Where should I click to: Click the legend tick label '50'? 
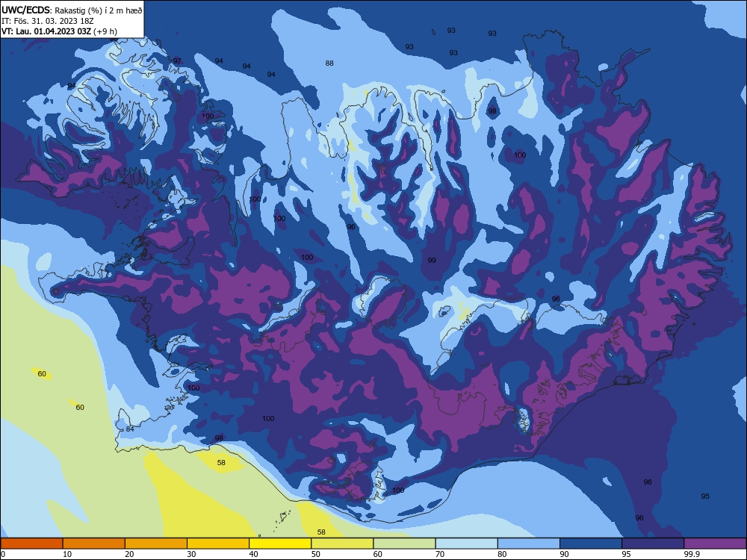(316, 554)
